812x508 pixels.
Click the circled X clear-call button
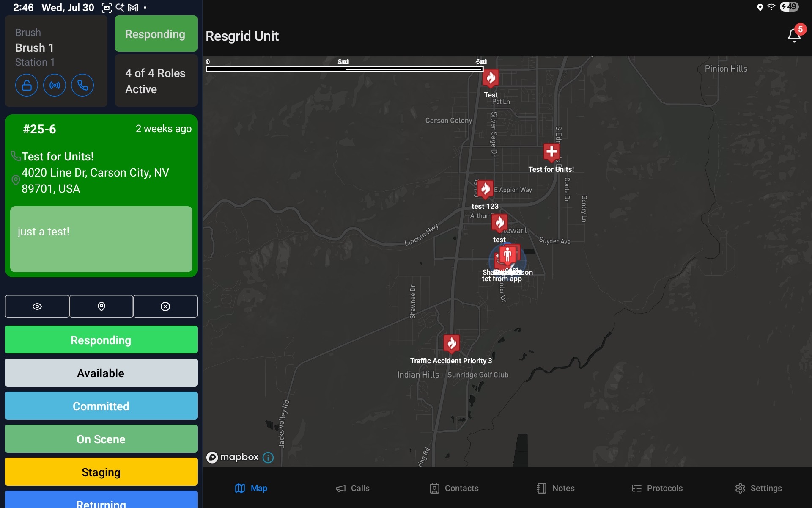pyautogui.click(x=165, y=306)
